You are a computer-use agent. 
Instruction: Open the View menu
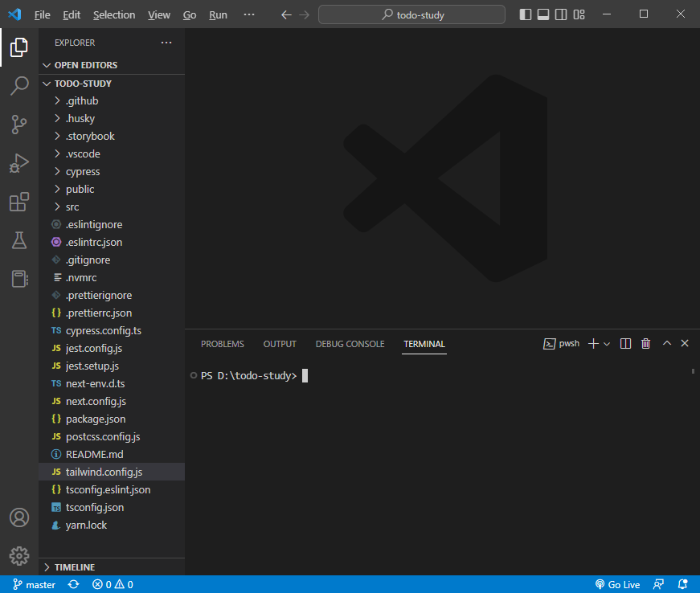point(159,14)
